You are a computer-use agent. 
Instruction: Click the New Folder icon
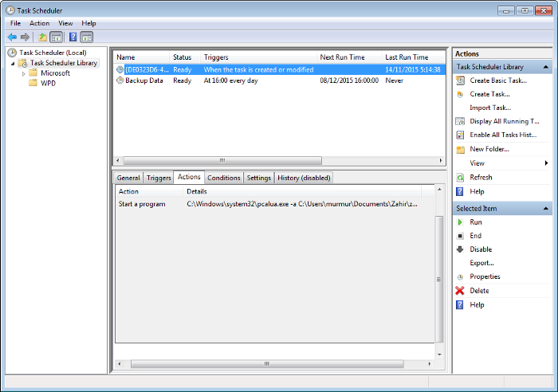tap(460, 150)
